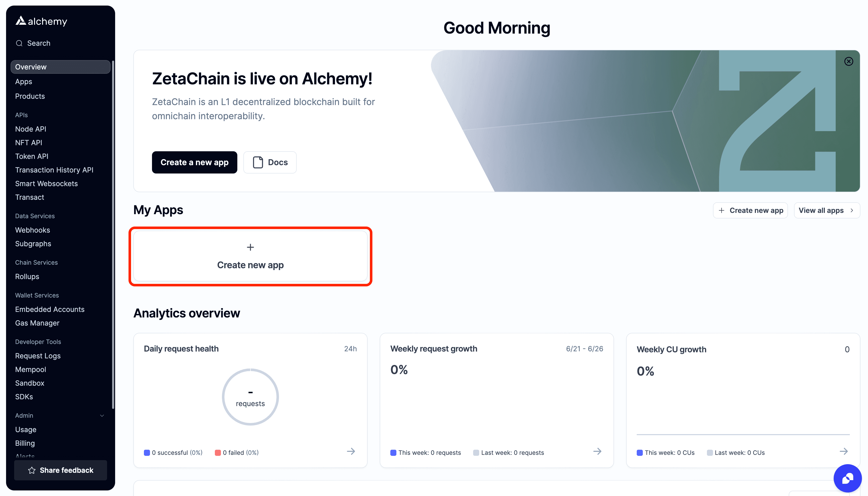Viewport: 868px width, 496px height.
Task: Open the chat support bubble icon
Action: tap(847, 478)
